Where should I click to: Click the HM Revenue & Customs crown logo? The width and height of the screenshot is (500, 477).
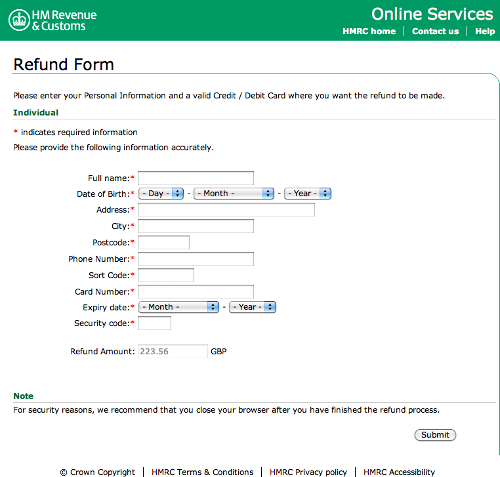tap(19, 20)
